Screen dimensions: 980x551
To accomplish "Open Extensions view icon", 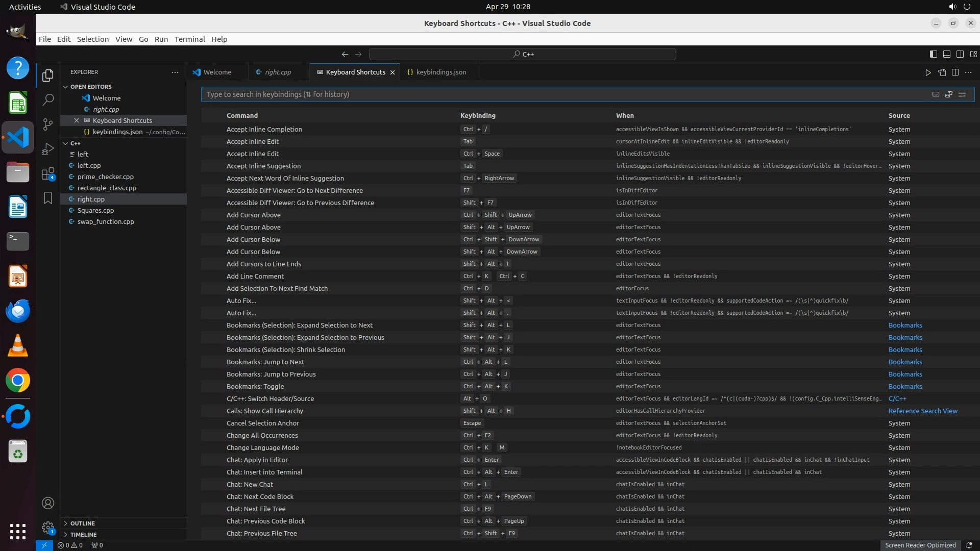I will [x=48, y=174].
